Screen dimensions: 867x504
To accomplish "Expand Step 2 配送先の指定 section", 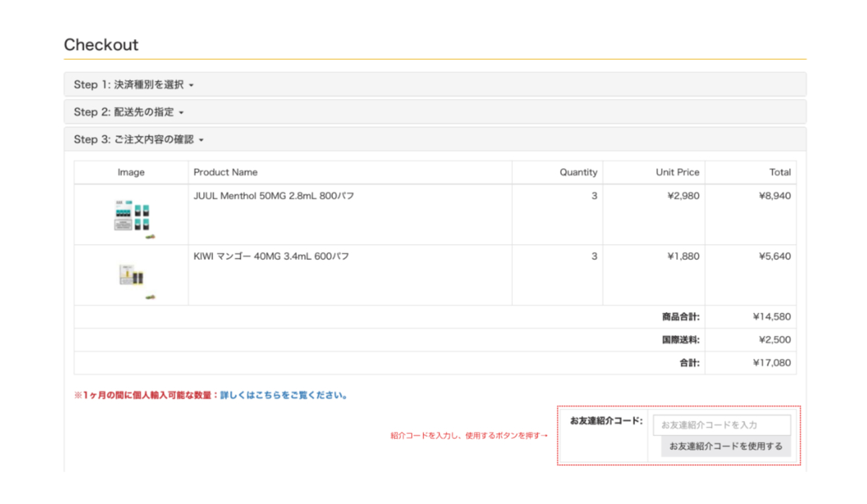I will pos(129,113).
